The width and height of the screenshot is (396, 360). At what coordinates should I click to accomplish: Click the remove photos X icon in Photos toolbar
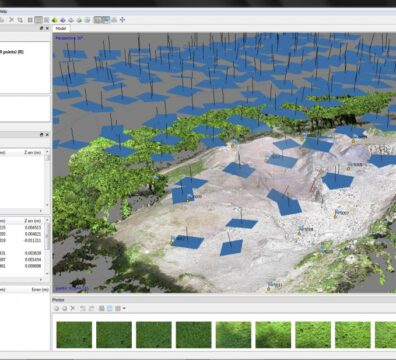pyautogui.click(x=73, y=308)
